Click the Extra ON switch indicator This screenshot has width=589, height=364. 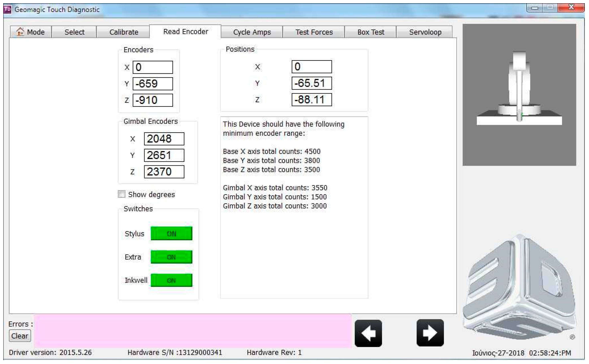coord(171,257)
